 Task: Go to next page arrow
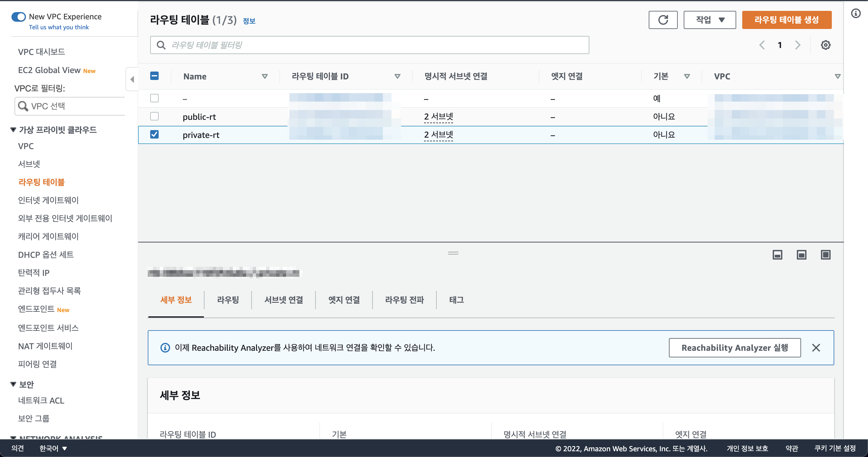797,45
